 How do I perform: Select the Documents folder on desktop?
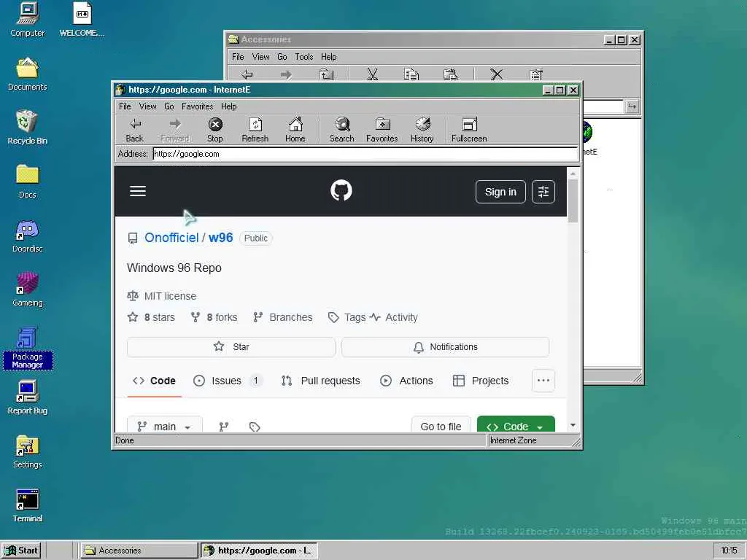pos(27,74)
